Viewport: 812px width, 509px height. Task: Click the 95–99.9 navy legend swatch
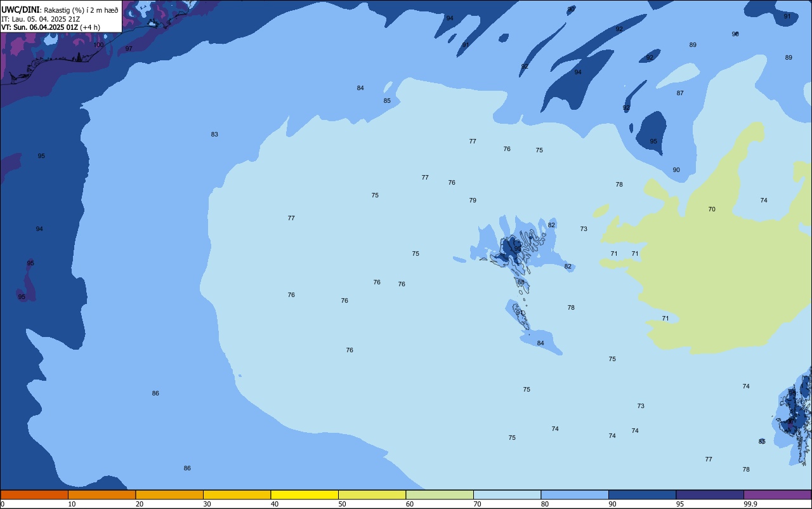710,494
